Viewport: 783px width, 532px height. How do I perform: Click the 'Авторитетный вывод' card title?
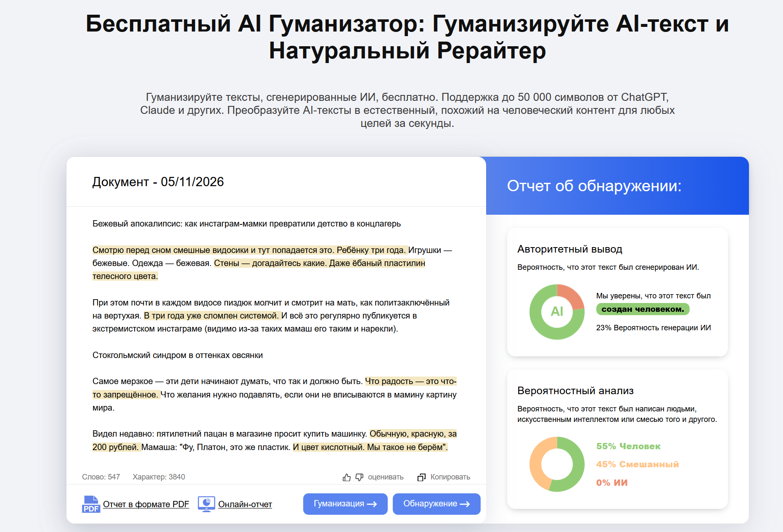(x=570, y=249)
